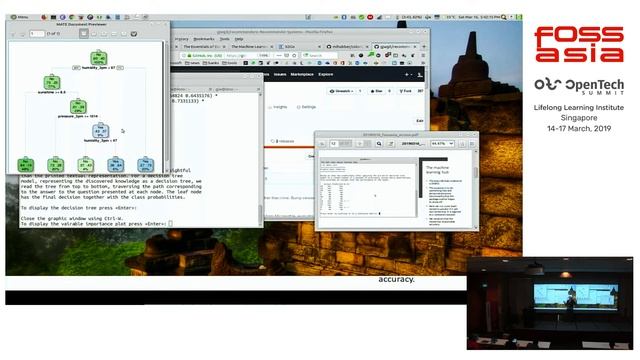Click the Unwatch button on the repository
The height and width of the screenshot is (360, 640).
[342, 91]
